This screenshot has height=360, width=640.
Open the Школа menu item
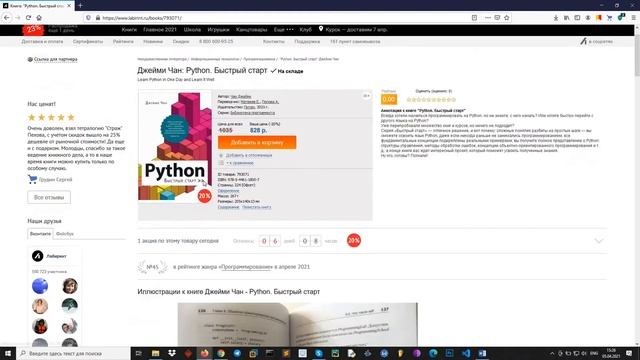pyautogui.click(x=192, y=29)
